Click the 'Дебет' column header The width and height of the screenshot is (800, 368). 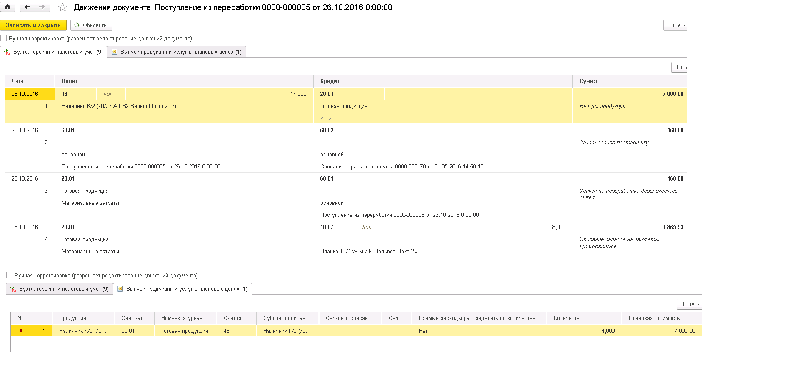[184, 81]
